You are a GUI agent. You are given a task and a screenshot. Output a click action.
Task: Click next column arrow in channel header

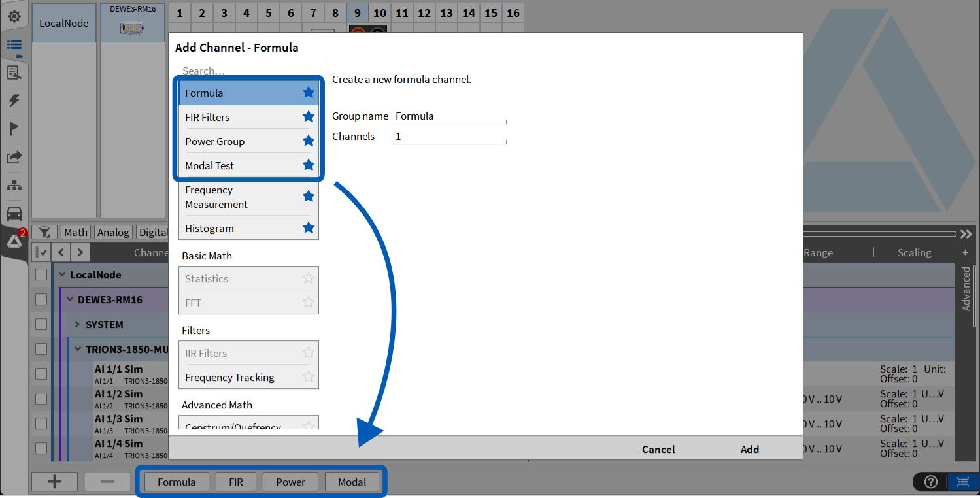[x=80, y=252]
